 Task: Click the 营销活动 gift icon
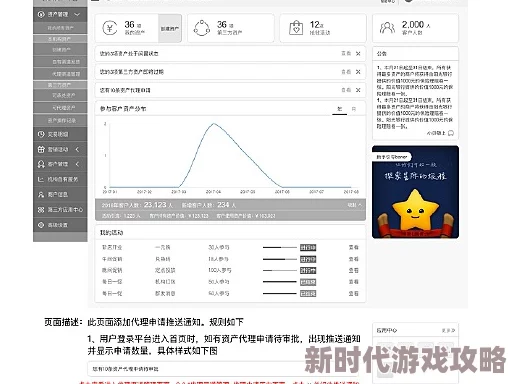(x=41, y=149)
